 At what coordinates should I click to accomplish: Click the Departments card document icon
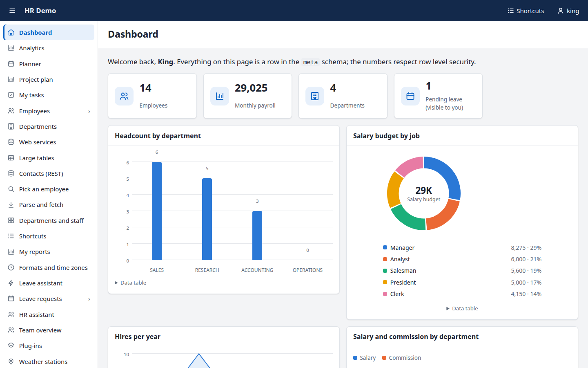point(315,96)
